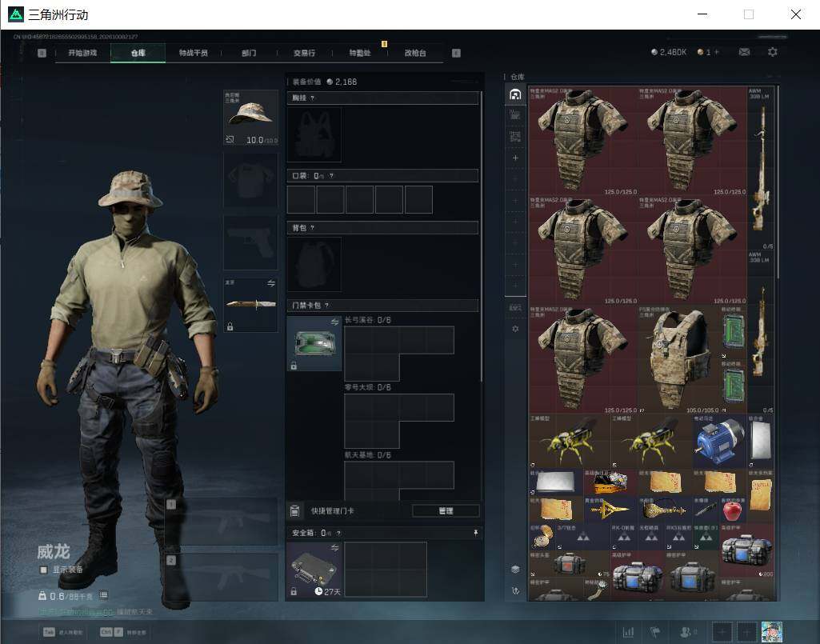
Task: Select the red apple item in warehouse
Action: point(733,510)
